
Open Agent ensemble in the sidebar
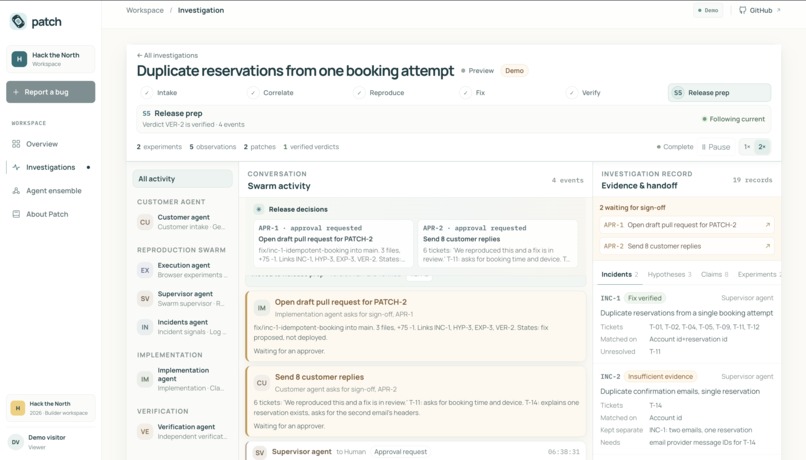[x=50, y=191]
